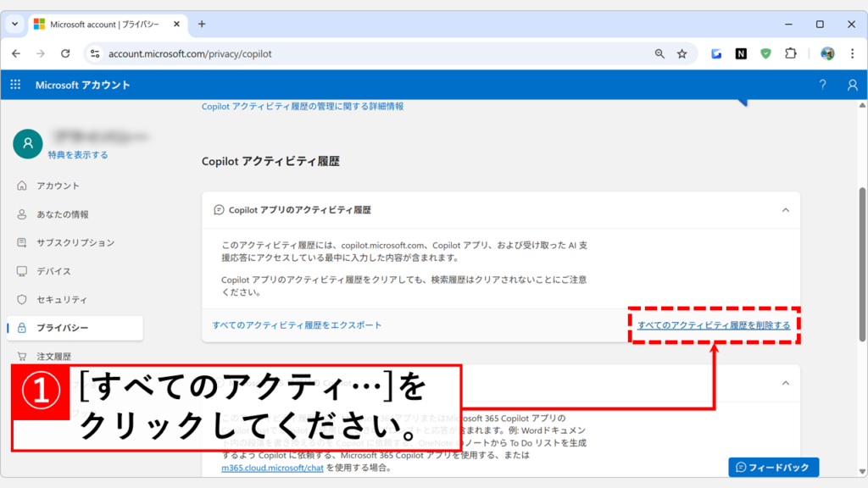Screen dimensions: 868x488
Task: Open セキュリティ in the sidebar
Action: coord(61,300)
